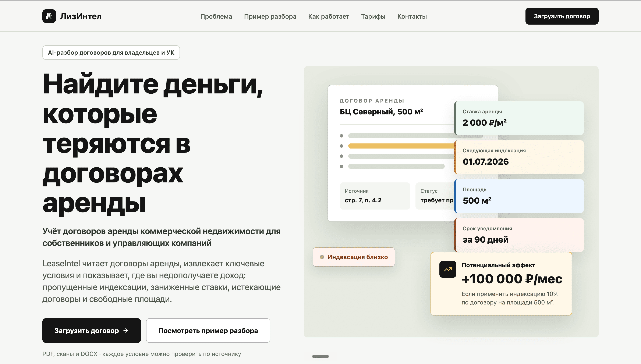The image size is (641, 364).
Task: Click the AI-разбор договоров для владельцев и УК badge
Action: point(111,53)
